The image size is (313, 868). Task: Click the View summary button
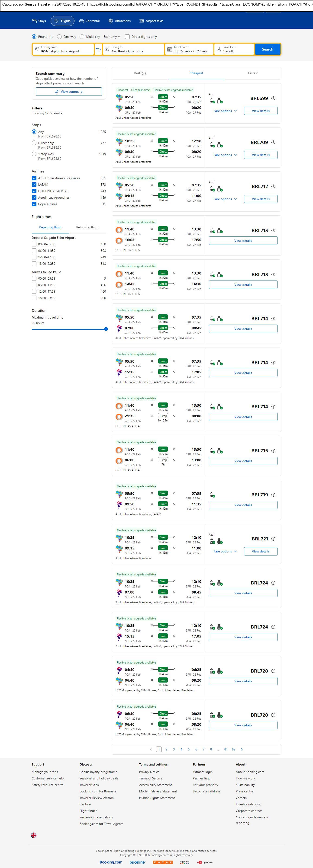[x=69, y=92]
